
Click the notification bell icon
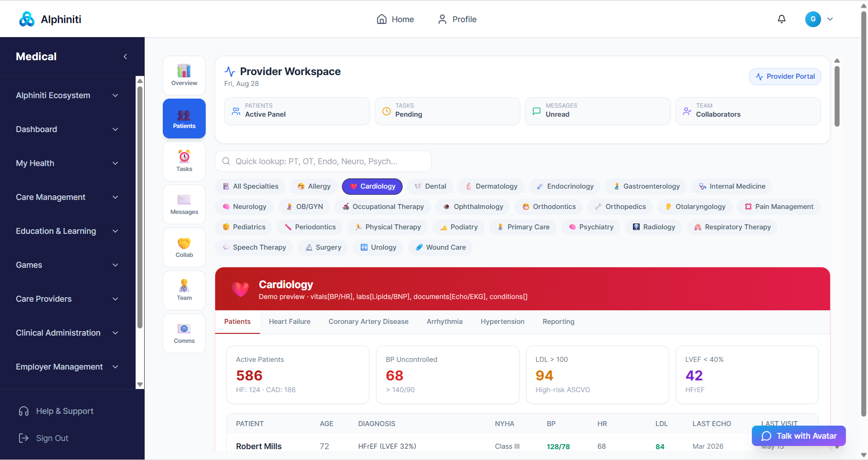(782, 19)
